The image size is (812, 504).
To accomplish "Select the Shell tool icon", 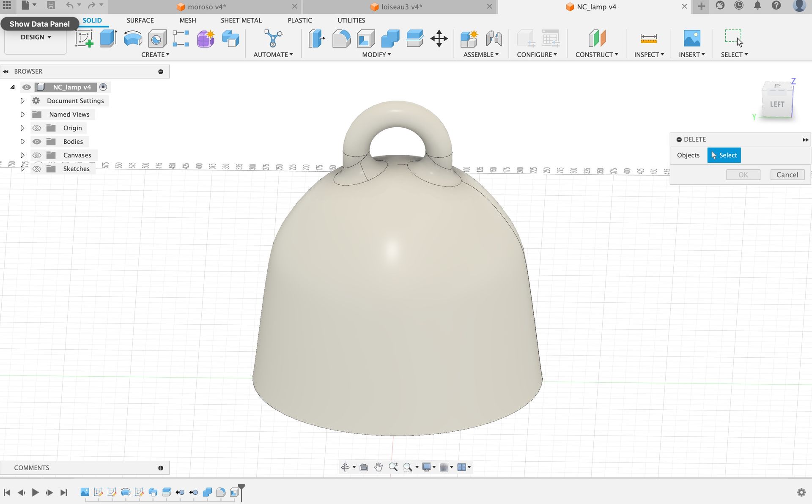I will [366, 38].
